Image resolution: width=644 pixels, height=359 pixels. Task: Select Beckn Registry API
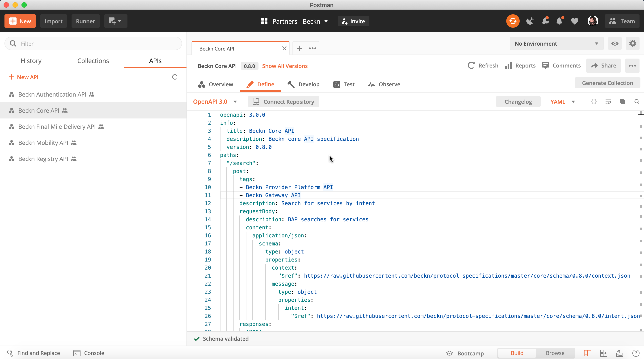(93, 159)
